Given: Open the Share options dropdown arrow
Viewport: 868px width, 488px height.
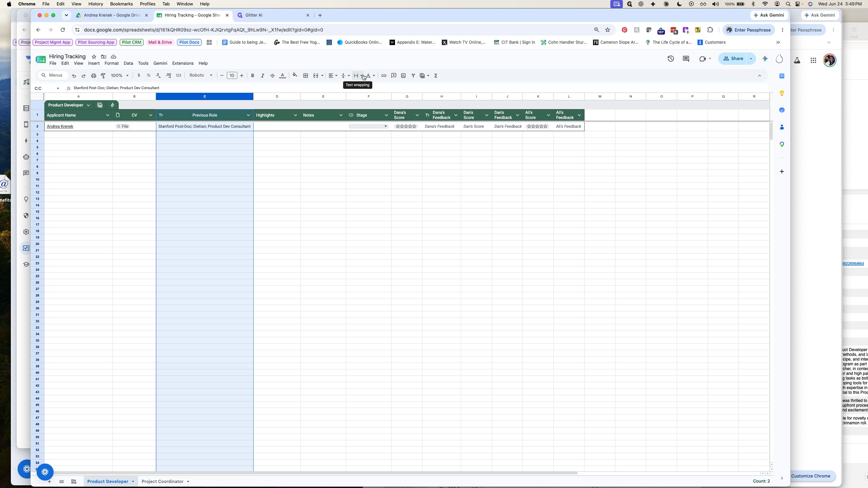Looking at the screenshot, I should [x=751, y=59].
